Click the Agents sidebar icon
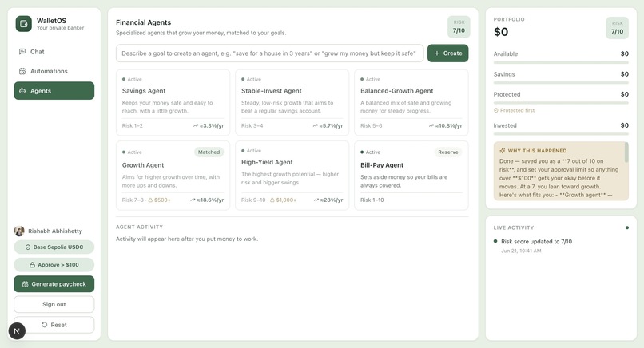 (22, 91)
